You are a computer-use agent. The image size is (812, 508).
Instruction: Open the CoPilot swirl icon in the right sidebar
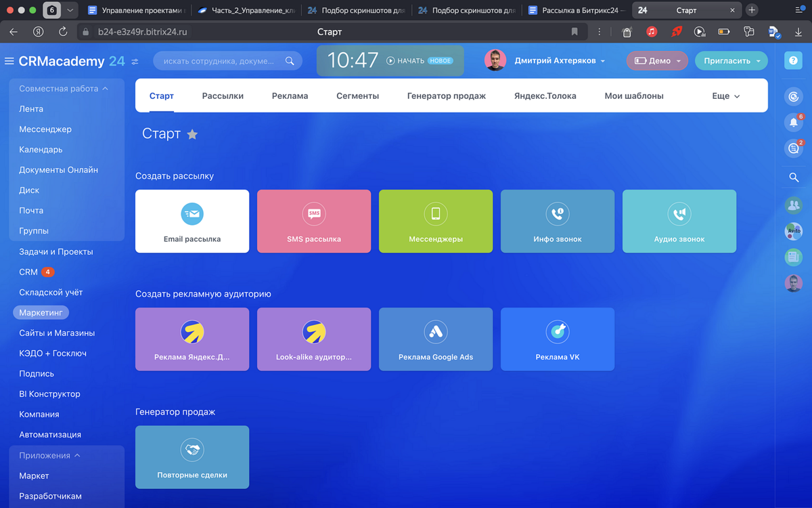793,97
